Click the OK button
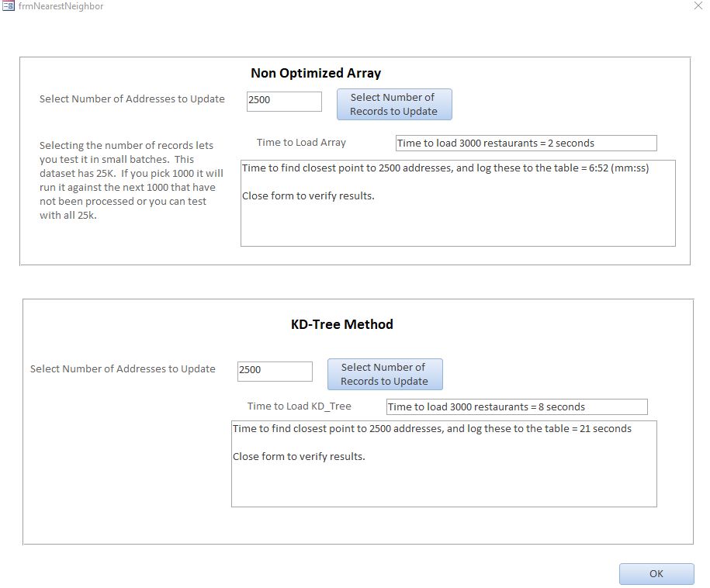This screenshot has width=710, height=588. (x=656, y=573)
